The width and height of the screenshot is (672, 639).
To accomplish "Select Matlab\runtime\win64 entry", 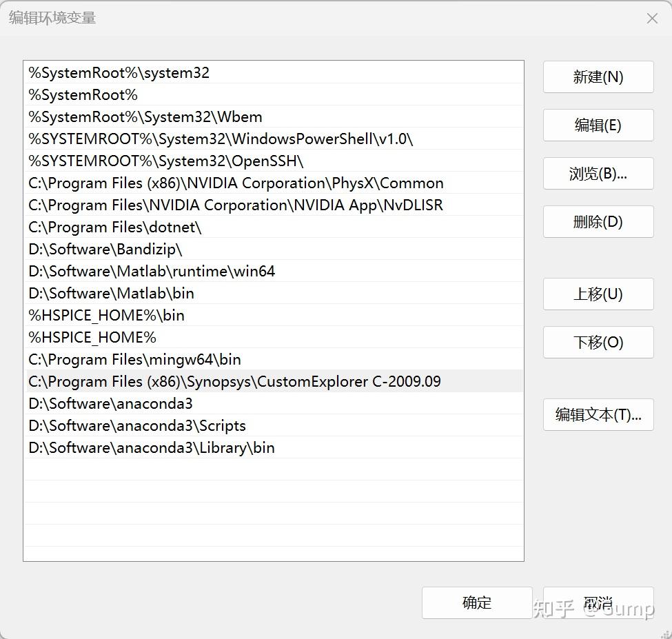I will point(274,272).
